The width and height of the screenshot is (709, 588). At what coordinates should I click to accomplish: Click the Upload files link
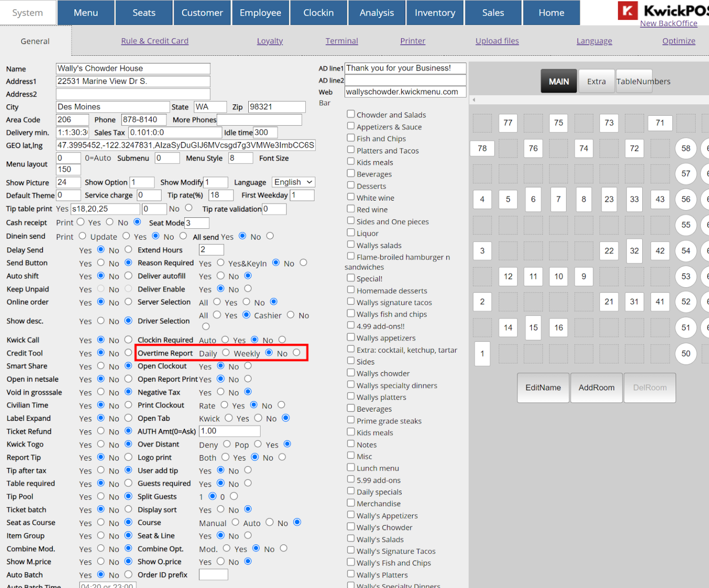[497, 41]
